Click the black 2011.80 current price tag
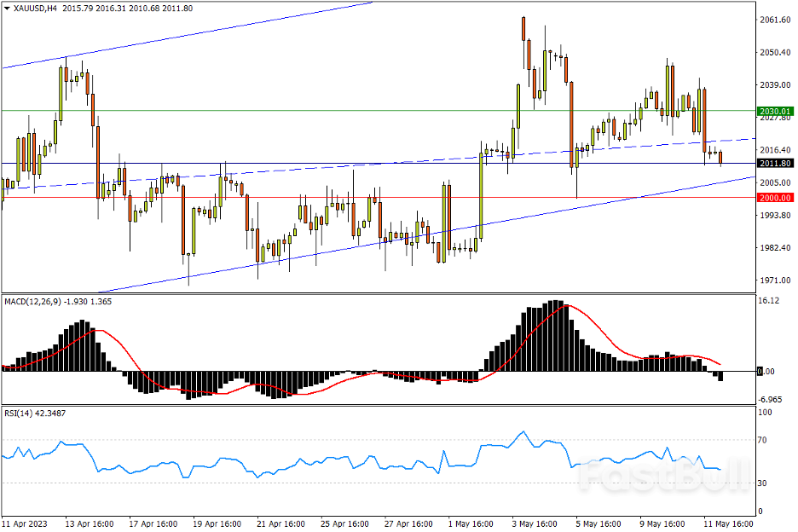The image size is (798, 532). click(775, 163)
